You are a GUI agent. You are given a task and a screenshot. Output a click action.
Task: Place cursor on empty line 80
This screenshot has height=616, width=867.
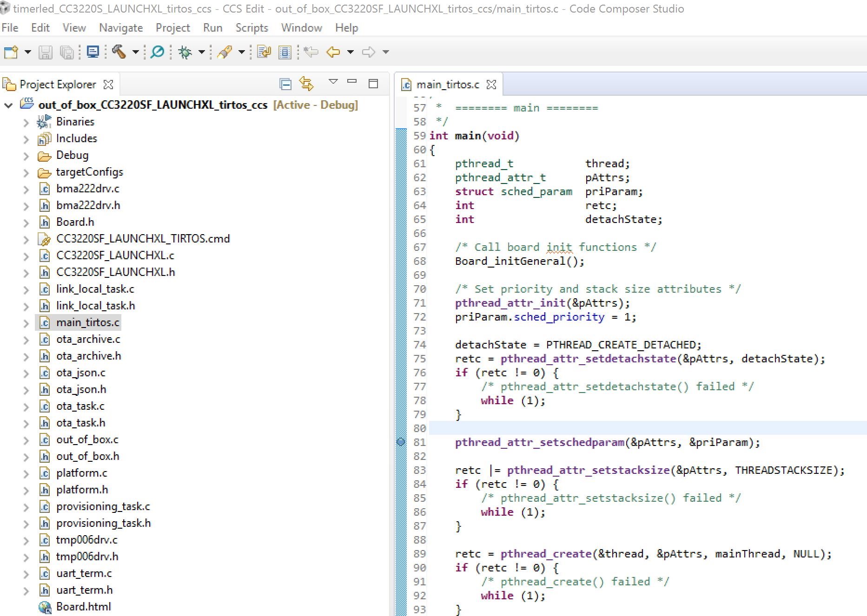[648, 428]
